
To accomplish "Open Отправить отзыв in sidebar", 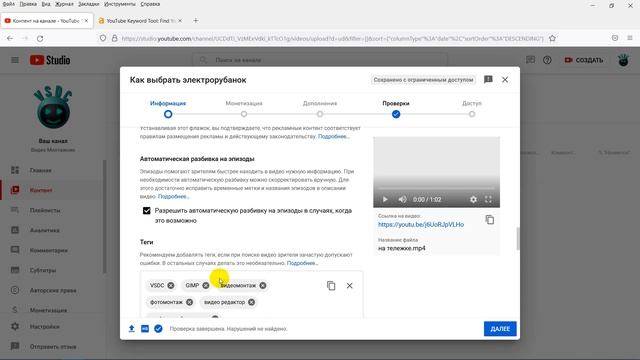I will click(x=52, y=347).
